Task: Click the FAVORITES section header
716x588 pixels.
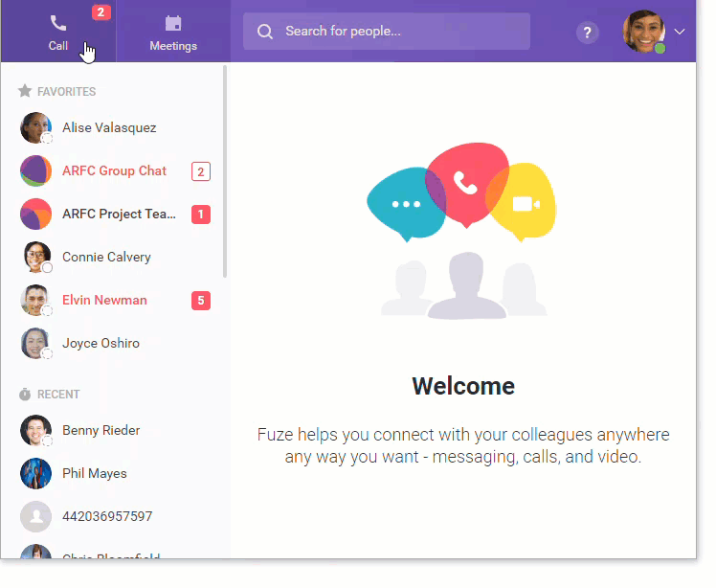Action: 66,92
